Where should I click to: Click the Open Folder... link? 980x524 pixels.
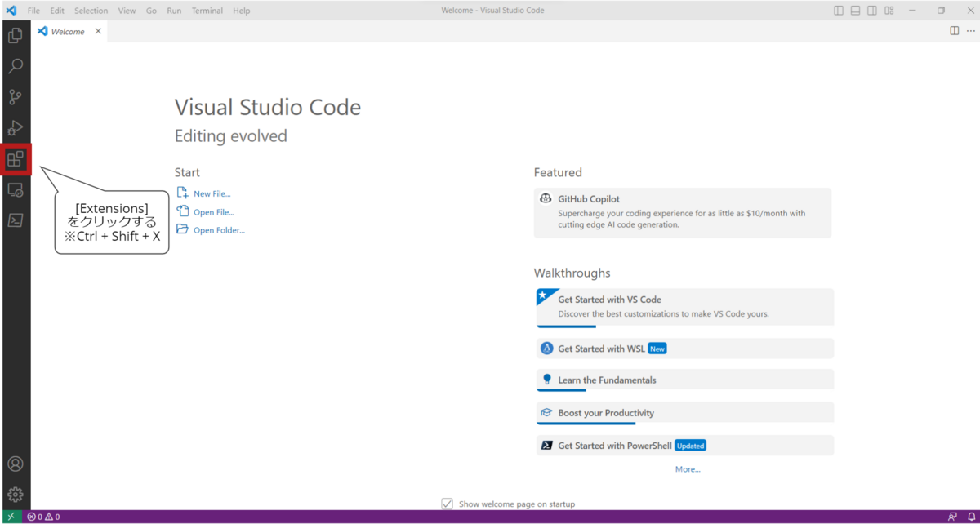point(211,230)
